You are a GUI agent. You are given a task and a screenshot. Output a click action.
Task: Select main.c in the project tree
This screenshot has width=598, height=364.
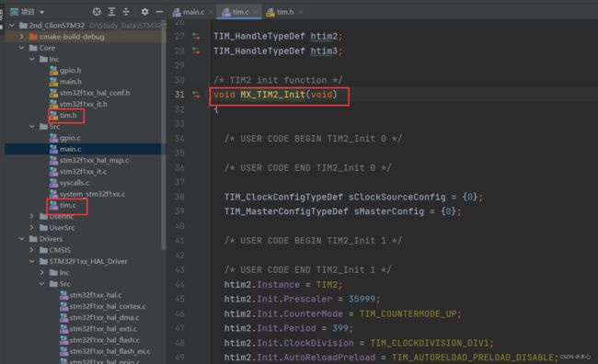click(x=65, y=149)
